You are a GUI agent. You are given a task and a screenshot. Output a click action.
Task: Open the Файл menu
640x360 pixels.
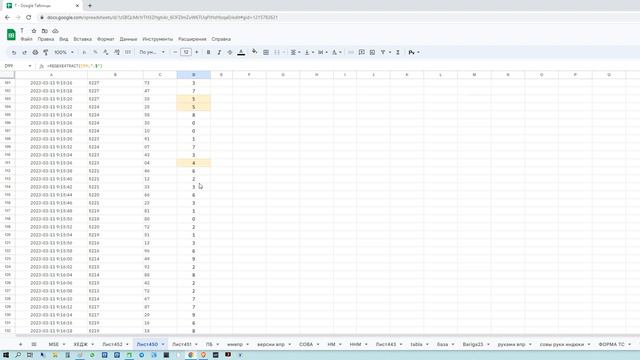tap(27, 39)
